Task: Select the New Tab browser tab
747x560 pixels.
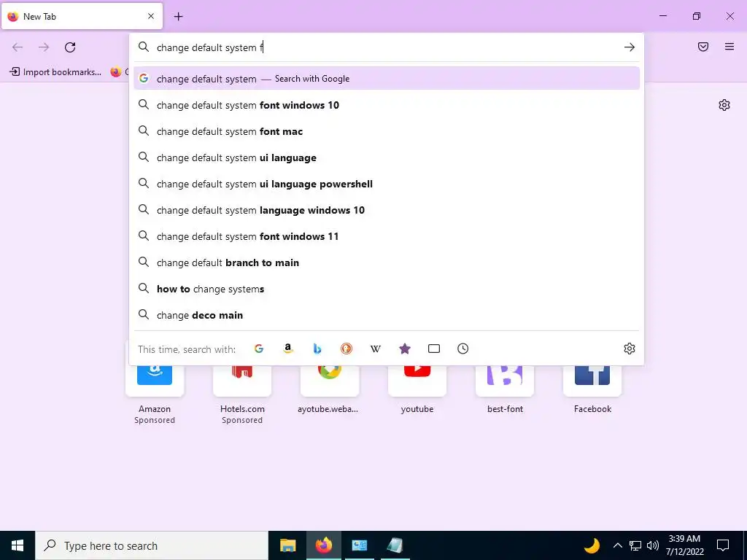Action: pos(82,16)
